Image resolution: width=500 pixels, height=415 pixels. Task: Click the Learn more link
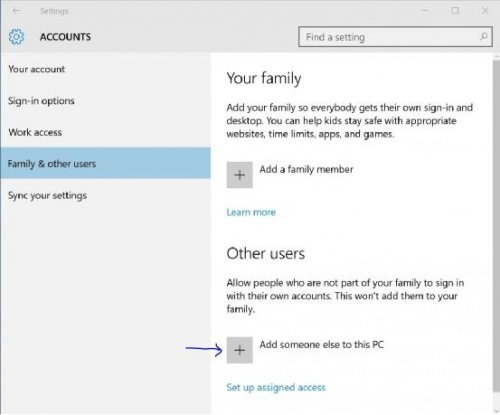point(251,212)
